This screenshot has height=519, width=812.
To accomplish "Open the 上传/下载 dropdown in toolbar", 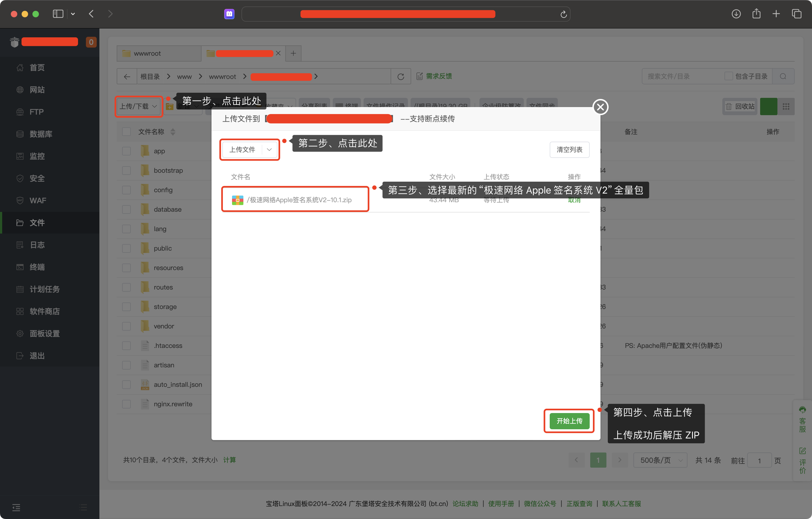I will coord(139,106).
